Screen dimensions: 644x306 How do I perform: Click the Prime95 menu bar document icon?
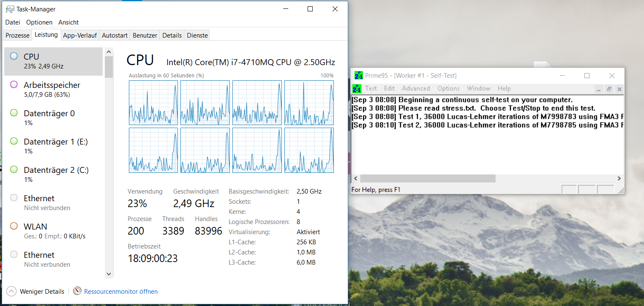click(x=357, y=88)
